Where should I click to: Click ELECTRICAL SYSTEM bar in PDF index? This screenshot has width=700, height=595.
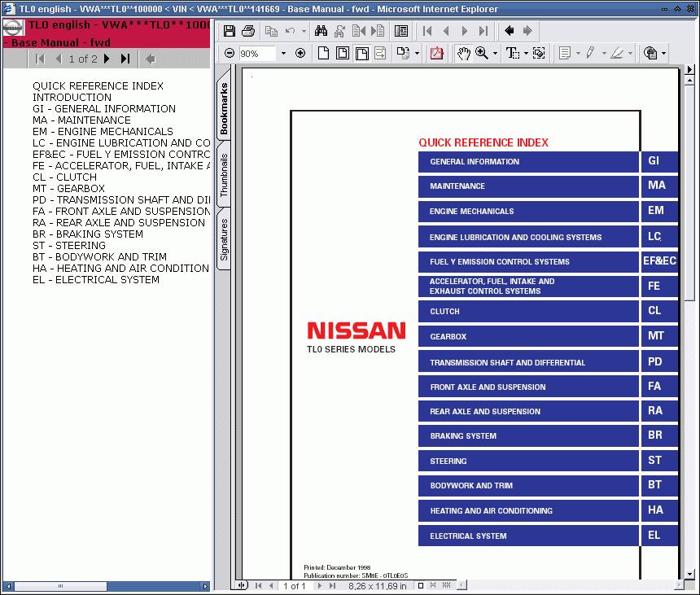[528, 536]
